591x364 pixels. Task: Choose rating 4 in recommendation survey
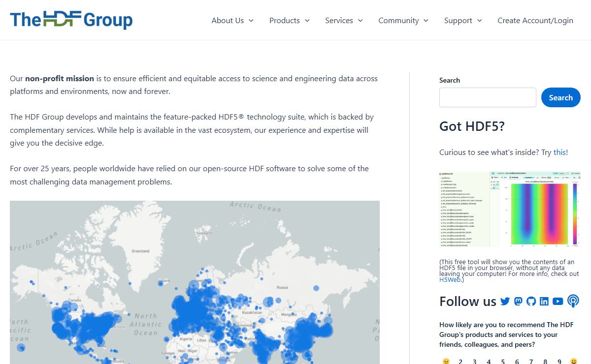[489, 362]
